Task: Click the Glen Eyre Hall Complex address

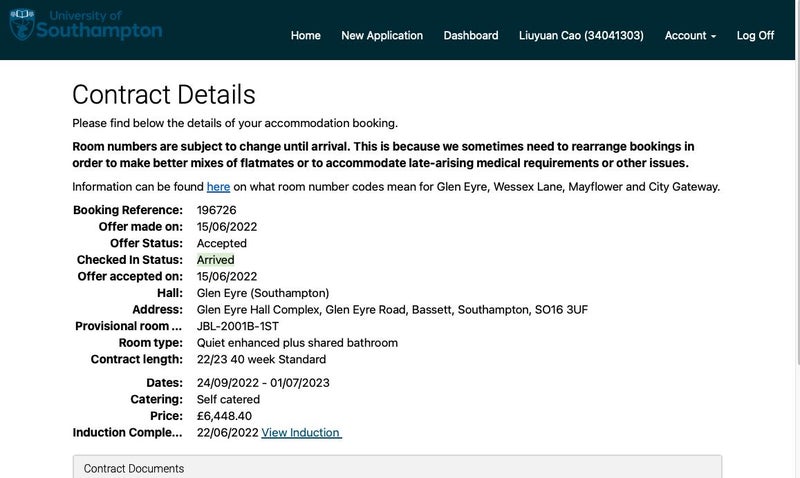Action: [x=392, y=310]
